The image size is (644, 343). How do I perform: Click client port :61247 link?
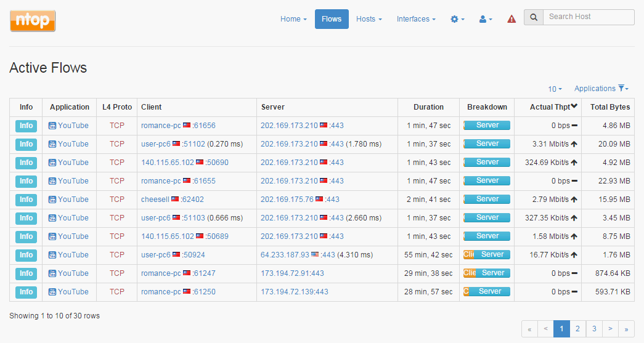click(204, 273)
